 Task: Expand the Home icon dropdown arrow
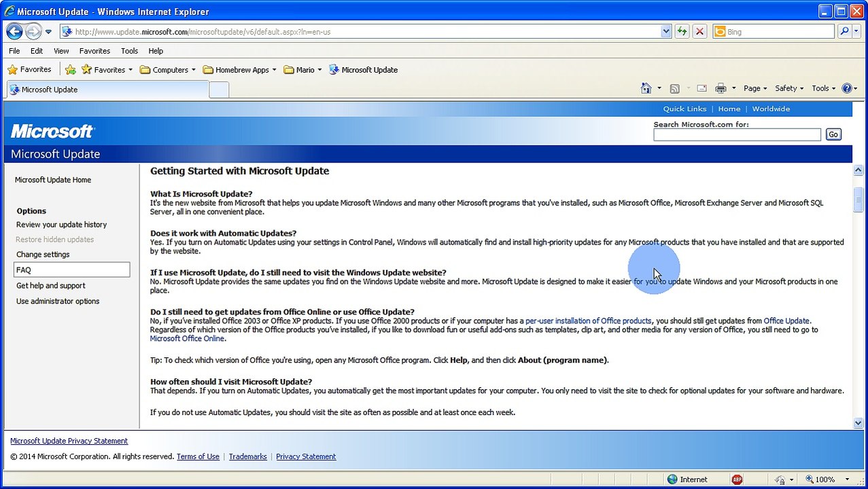click(x=659, y=88)
